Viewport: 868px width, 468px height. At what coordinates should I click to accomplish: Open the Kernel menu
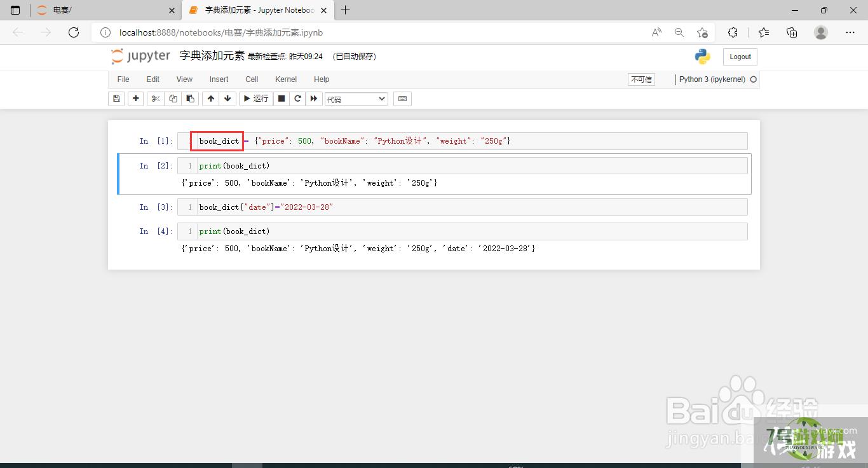coord(286,79)
